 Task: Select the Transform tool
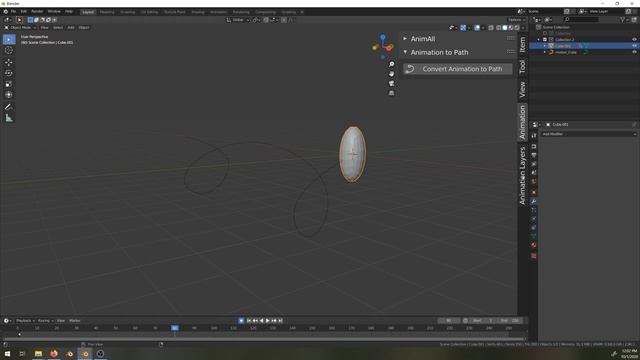(x=9, y=95)
